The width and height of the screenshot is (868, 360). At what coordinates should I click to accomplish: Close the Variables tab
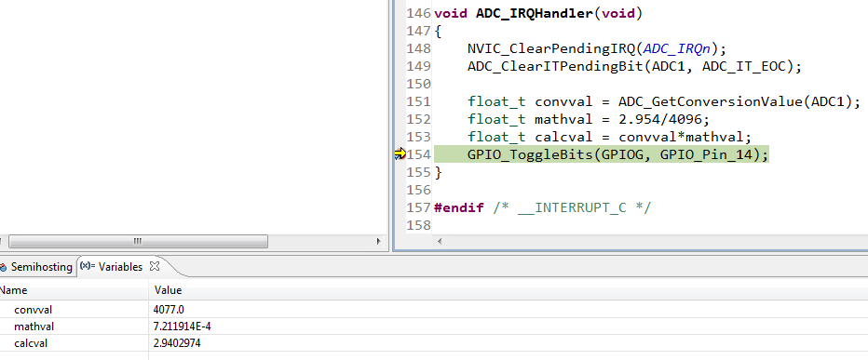[x=155, y=266]
